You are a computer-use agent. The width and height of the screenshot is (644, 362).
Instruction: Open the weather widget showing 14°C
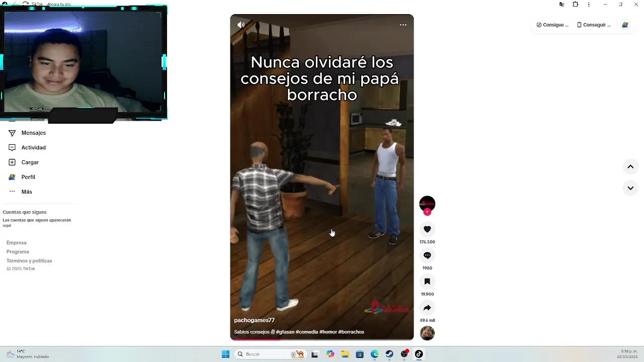click(28, 354)
